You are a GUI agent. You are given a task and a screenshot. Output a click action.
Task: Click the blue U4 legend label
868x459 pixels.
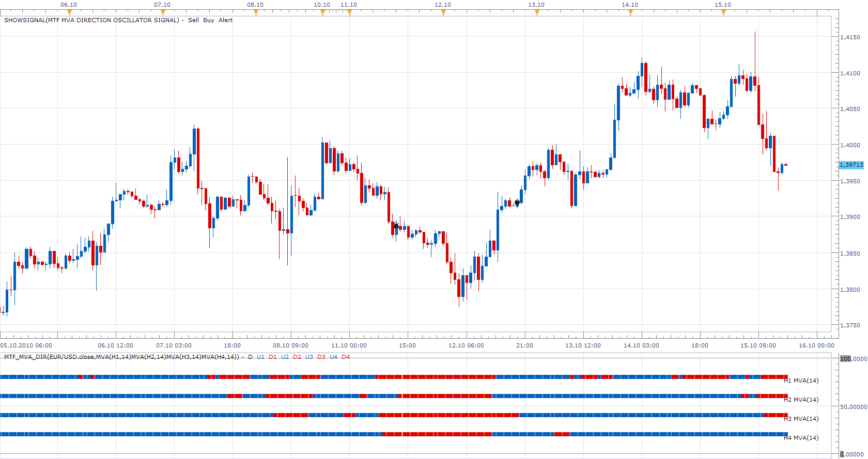point(333,357)
